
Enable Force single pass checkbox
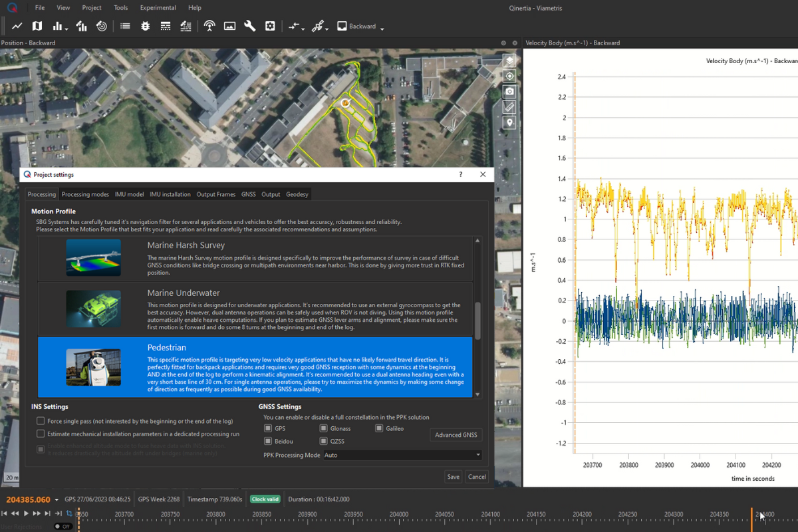point(41,421)
